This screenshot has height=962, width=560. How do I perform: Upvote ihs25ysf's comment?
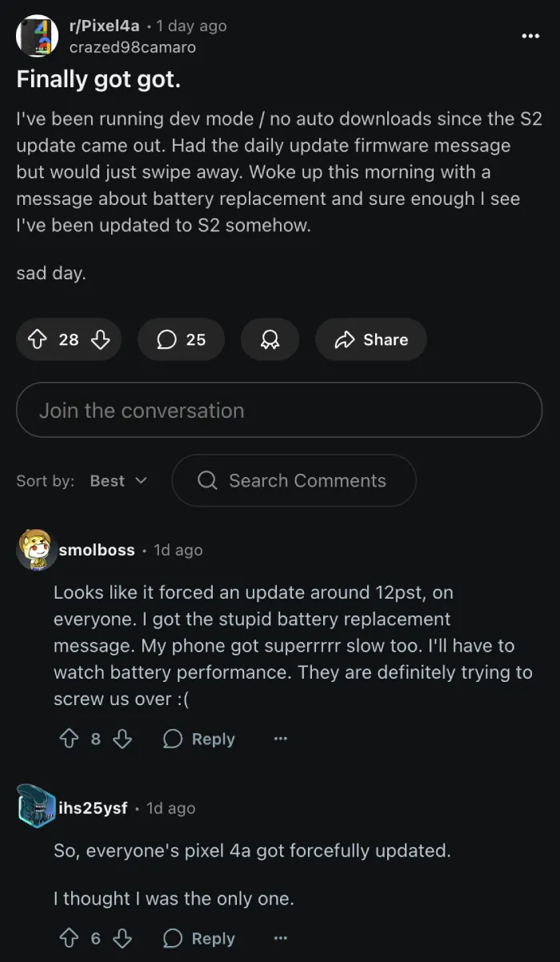click(69, 938)
